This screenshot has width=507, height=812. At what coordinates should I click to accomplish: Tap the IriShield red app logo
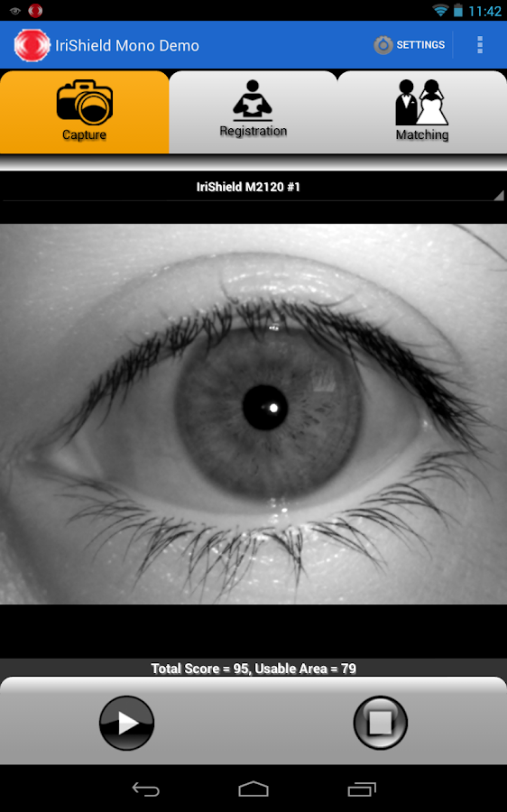[x=32, y=46]
